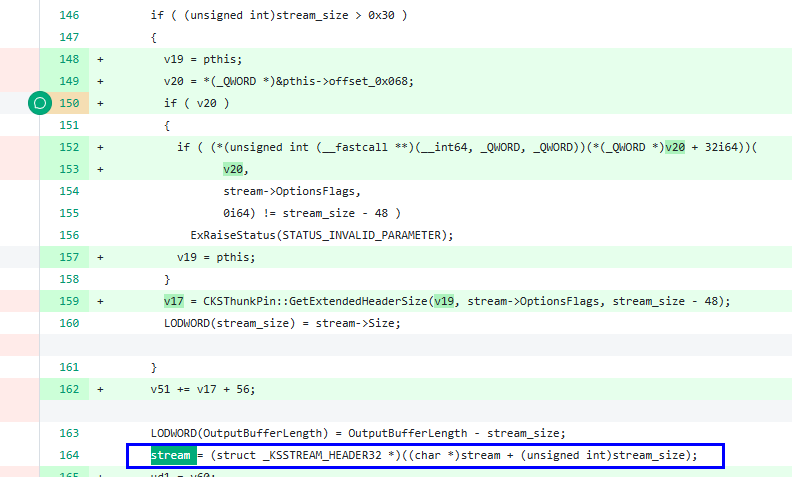
Task: Click line number 163
Action: click(69, 433)
